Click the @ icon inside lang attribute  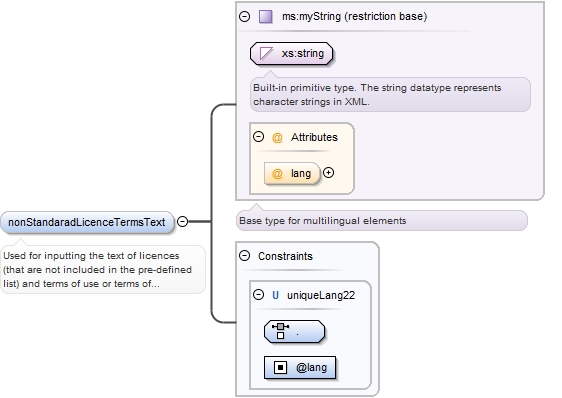tap(277, 174)
